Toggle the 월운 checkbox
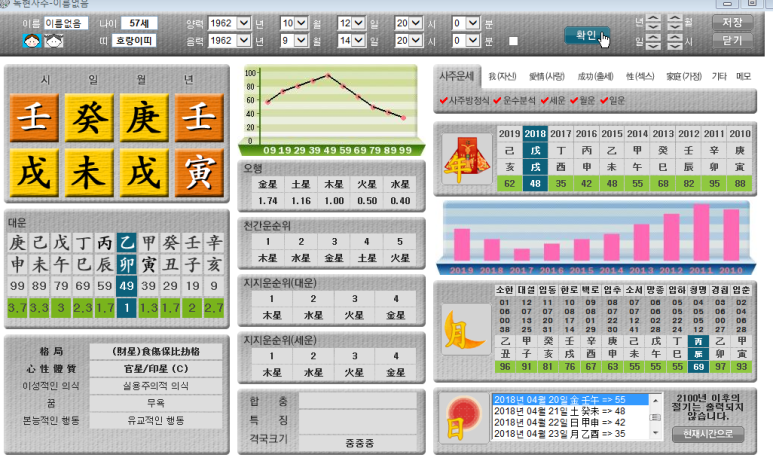773x470 pixels. click(x=574, y=101)
